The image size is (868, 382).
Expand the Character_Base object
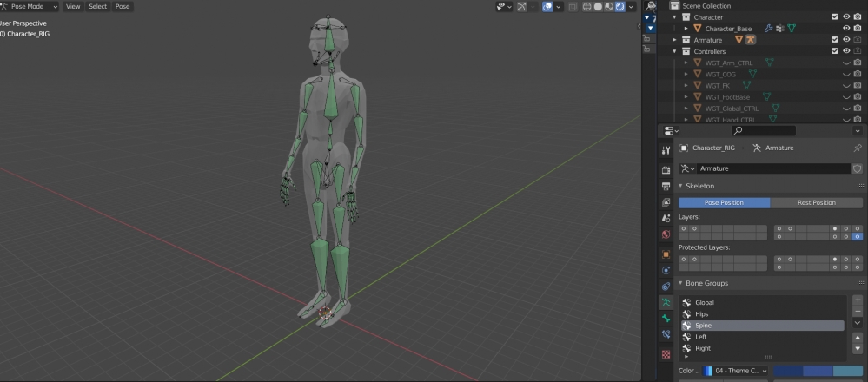pyautogui.click(x=686, y=28)
